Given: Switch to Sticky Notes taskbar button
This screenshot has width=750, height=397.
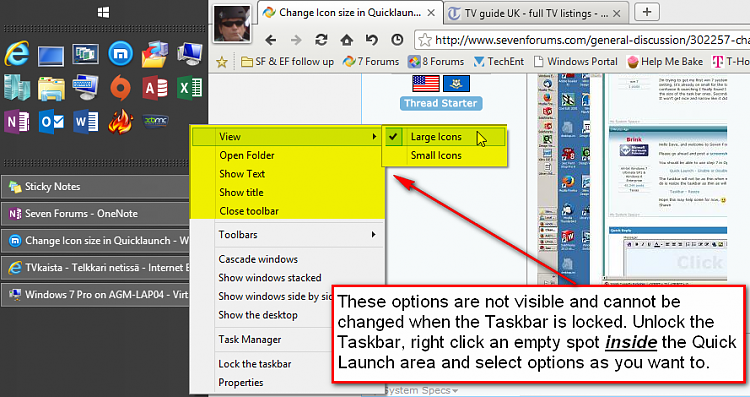Looking at the screenshot, I should click(96, 187).
